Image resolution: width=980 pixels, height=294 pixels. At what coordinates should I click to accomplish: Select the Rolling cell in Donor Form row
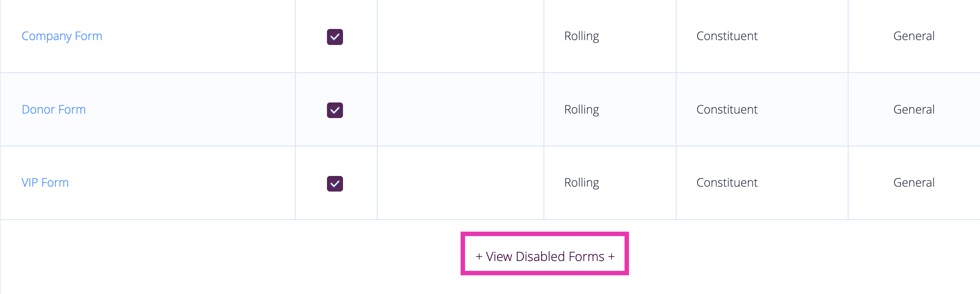pos(581,110)
